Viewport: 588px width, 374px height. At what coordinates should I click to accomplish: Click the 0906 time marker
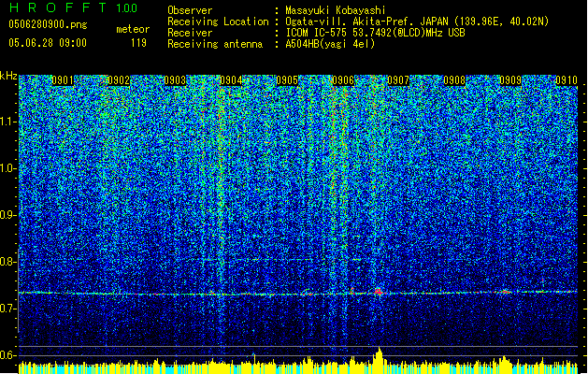pos(343,80)
